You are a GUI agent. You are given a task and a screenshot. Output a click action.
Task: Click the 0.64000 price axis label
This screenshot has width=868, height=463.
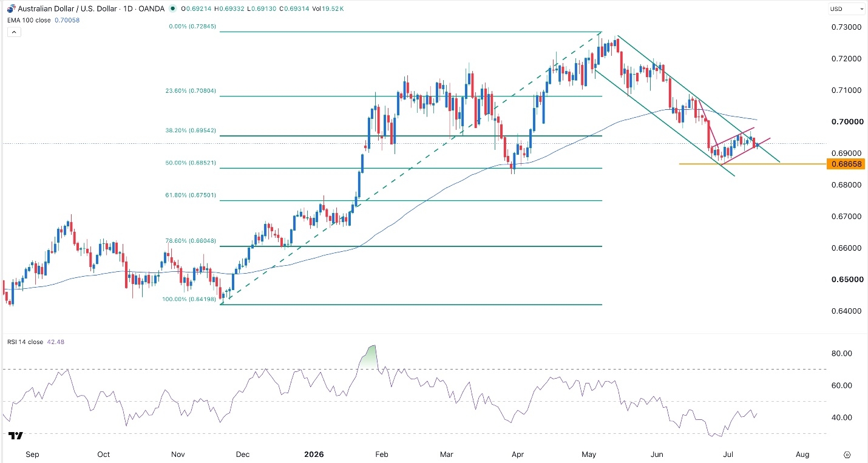point(845,311)
